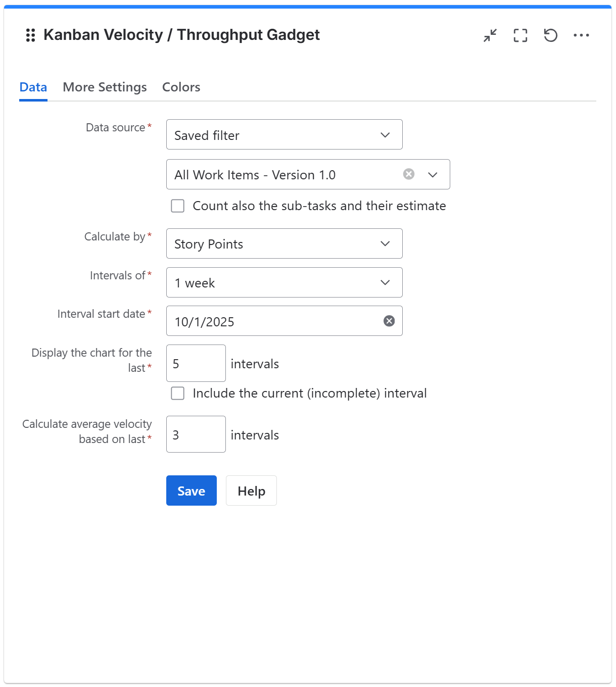Open the Colors tab
This screenshot has height=687, width=616.
[x=181, y=87]
